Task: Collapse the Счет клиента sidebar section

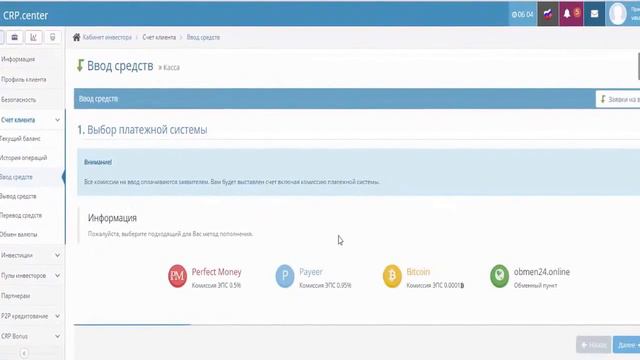Action: tap(32, 120)
